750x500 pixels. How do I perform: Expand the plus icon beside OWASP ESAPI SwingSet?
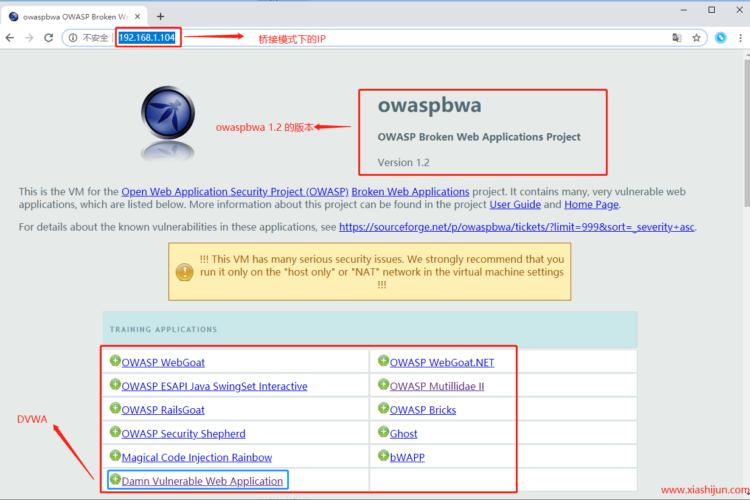(115, 384)
